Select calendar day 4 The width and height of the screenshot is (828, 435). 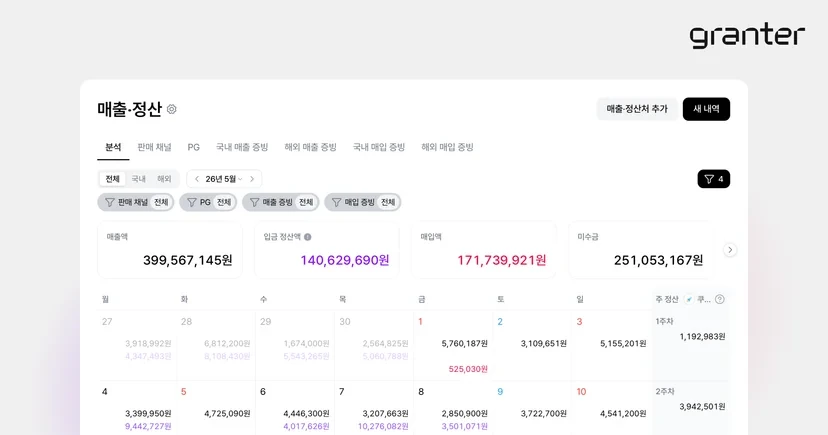[105, 392]
